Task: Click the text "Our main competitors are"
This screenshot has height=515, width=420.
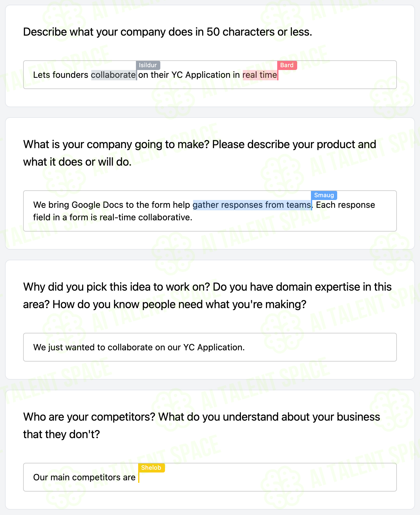Action: coord(84,477)
